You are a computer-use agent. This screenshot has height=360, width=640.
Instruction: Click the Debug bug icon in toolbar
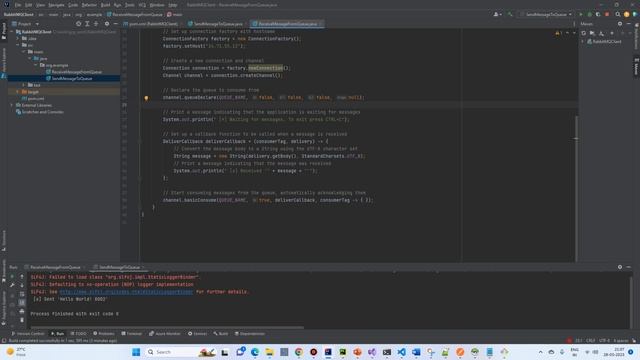tap(589, 14)
